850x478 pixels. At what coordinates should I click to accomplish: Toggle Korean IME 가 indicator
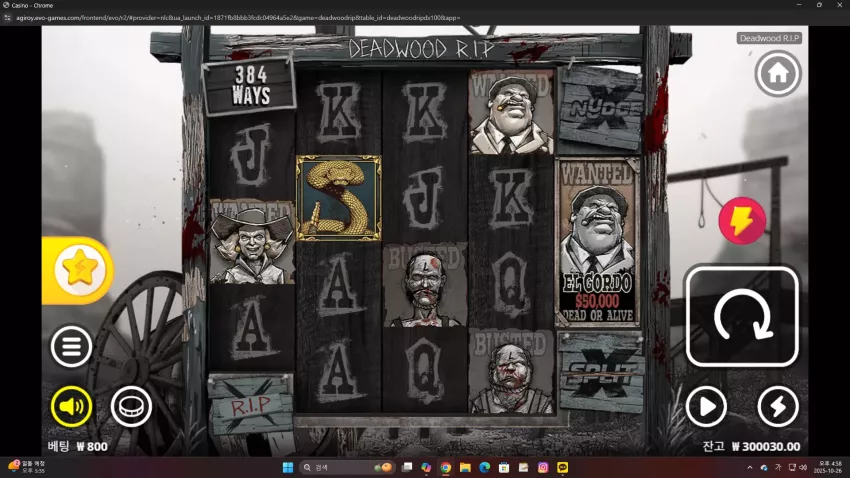click(x=778, y=467)
